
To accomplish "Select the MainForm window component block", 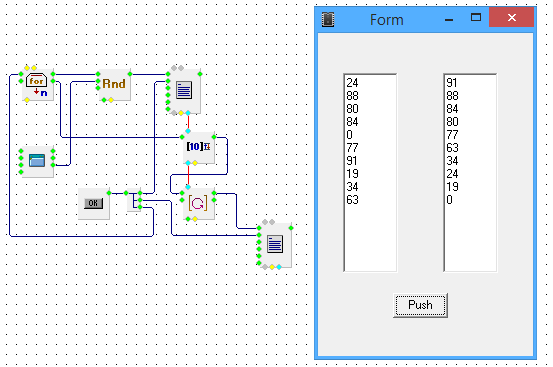I will tap(37, 161).
